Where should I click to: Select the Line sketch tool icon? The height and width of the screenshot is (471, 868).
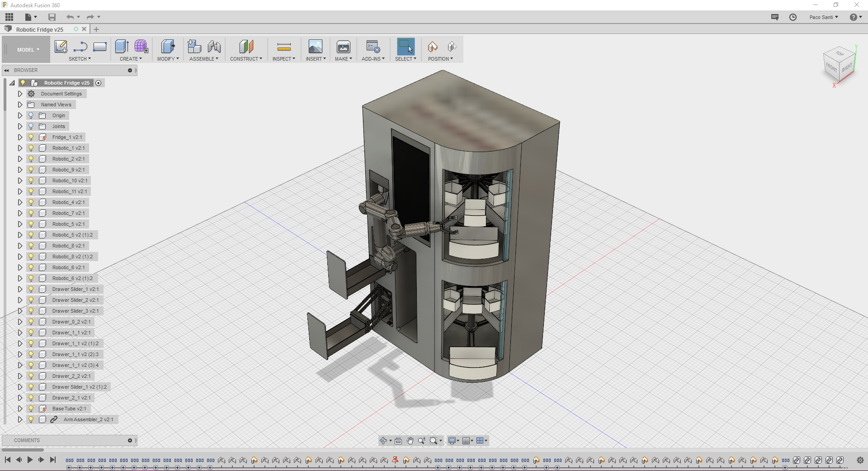click(x=80, y=47)
